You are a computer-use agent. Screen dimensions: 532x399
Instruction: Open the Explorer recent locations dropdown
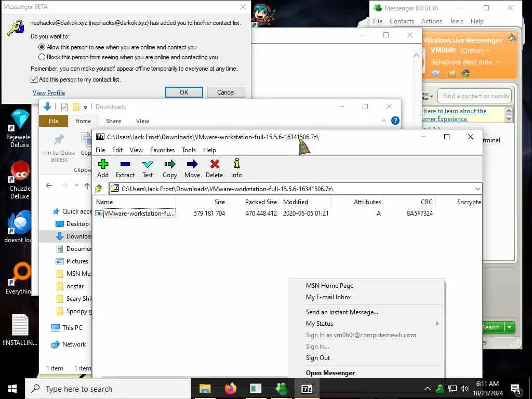tap(77, 185)
